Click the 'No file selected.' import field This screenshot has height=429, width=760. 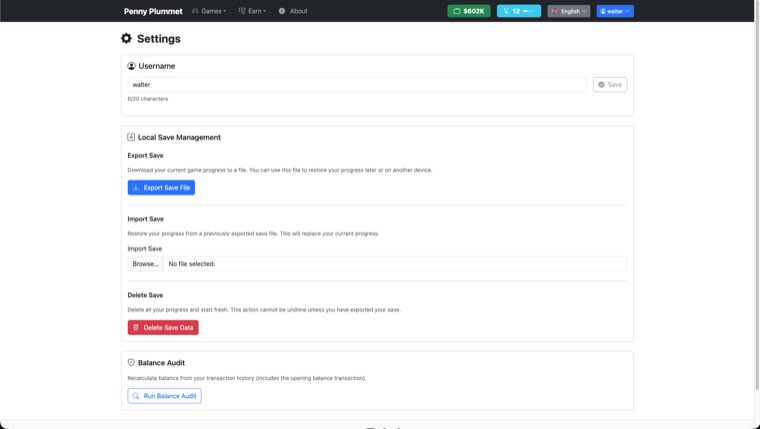pos(394,264)
